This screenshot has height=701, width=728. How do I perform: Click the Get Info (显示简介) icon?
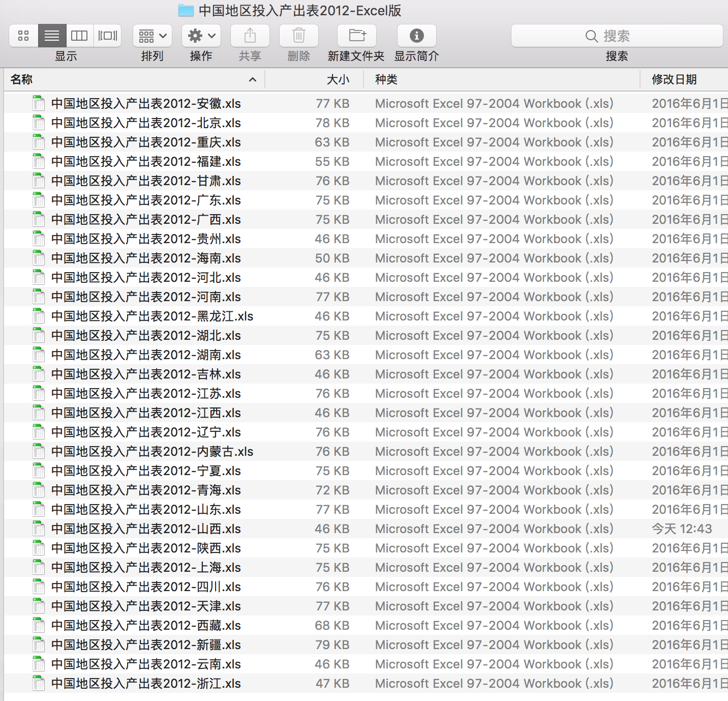[x=417, y=36]
